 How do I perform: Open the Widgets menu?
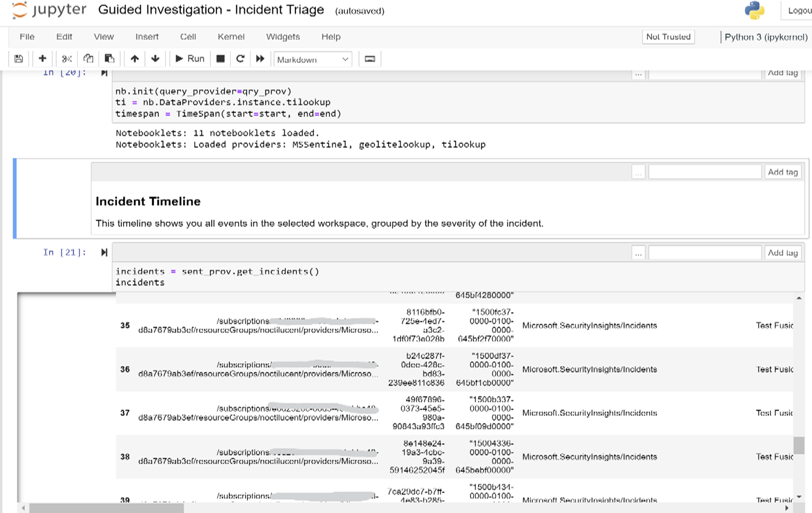(283, 37)
